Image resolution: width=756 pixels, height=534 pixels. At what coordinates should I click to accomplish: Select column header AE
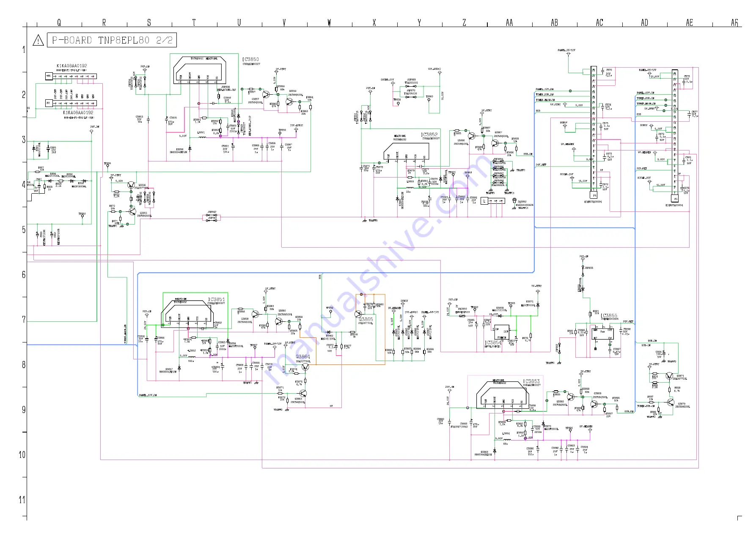[690, 22]
